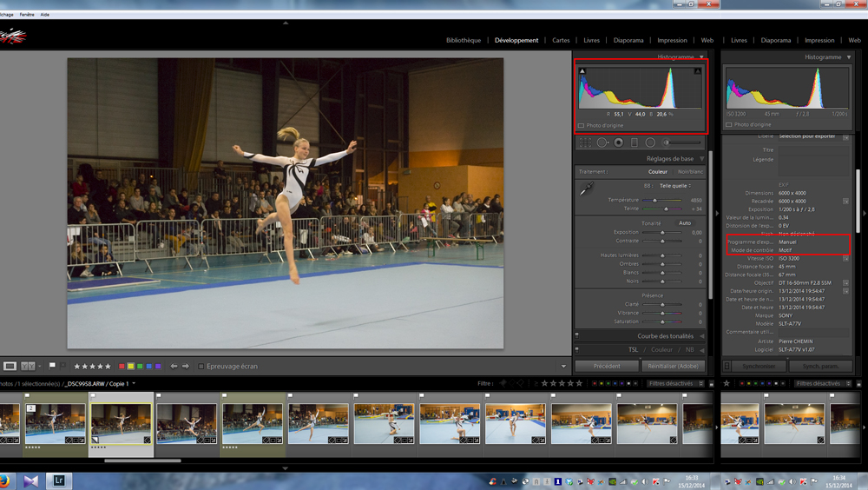Viewport: 868px width, 490px height.
Task: Open Firefox from the taskbar
Action: coord(4,480)
